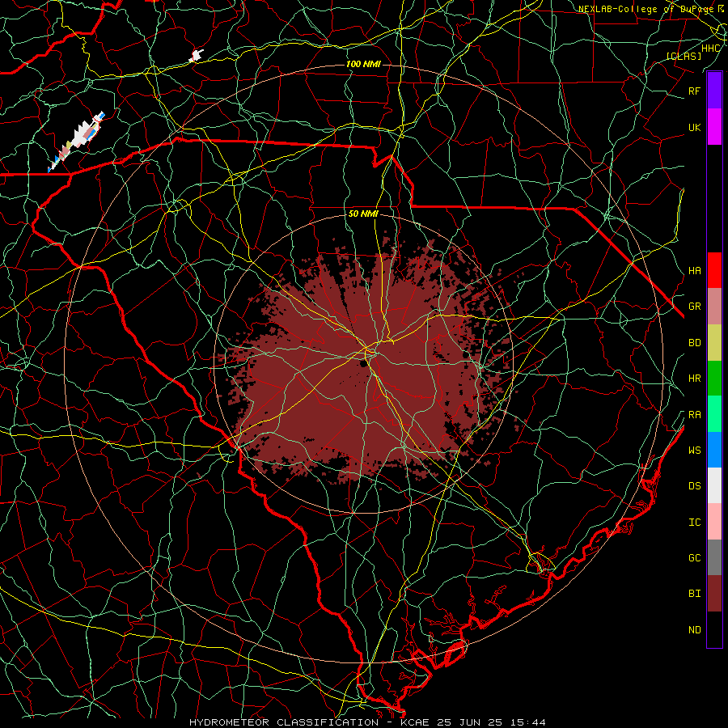Click the WS legend label
The width and height of the screenshot is (728, 728).
(694, 450)
